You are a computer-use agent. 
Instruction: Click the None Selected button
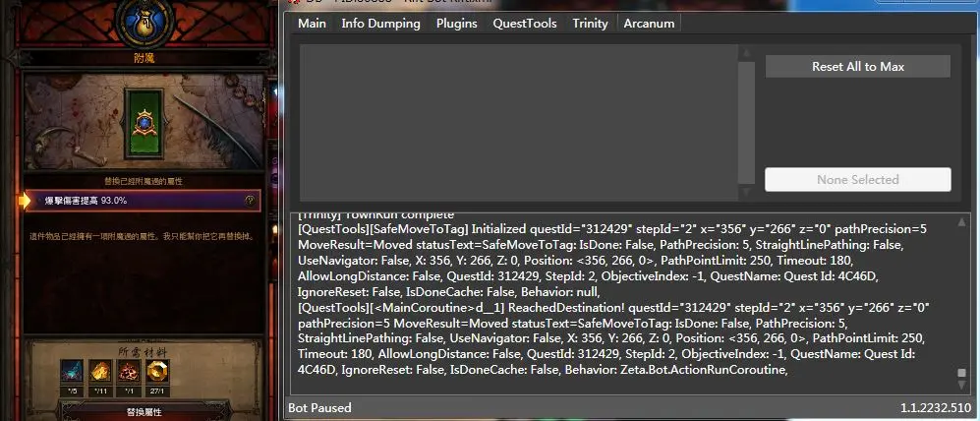[857, 180]
